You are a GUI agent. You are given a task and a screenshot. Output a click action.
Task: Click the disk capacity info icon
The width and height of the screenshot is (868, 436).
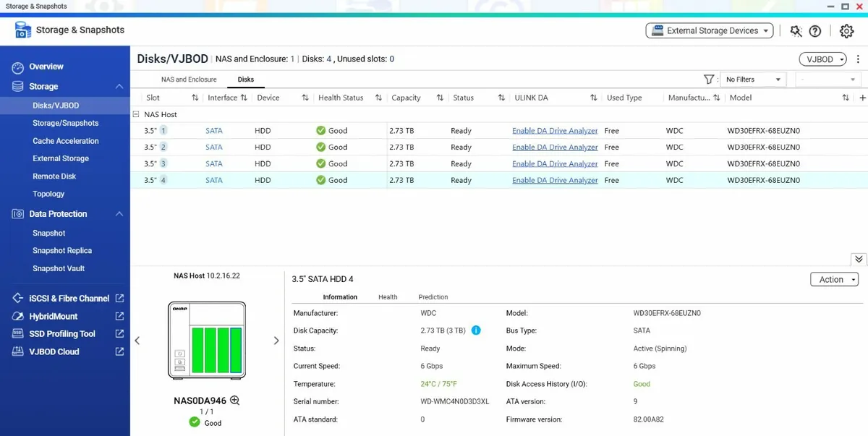476,330
